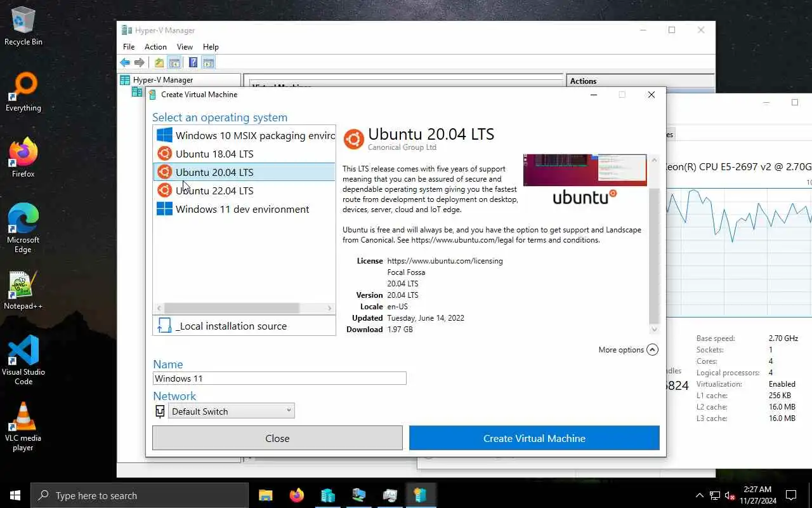Open VLC media player desktop shortcut
This screenshot has width=812, height=508.
(23, 426)
